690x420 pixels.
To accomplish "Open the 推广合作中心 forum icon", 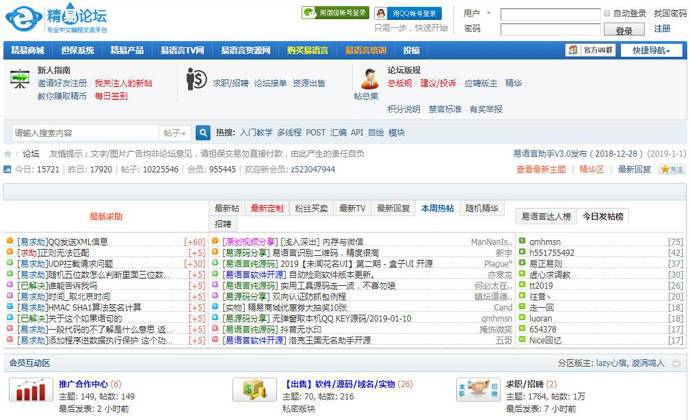I will [x=30, y=391].
